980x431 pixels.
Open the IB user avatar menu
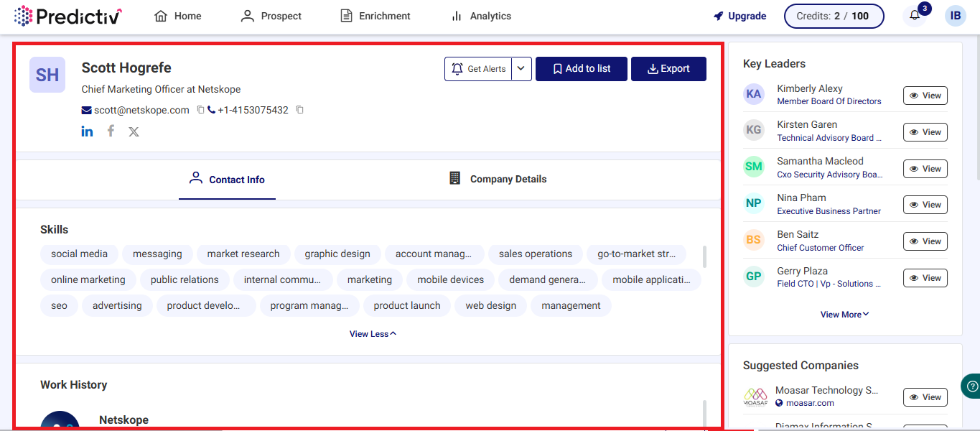click(x=956, y=16)
